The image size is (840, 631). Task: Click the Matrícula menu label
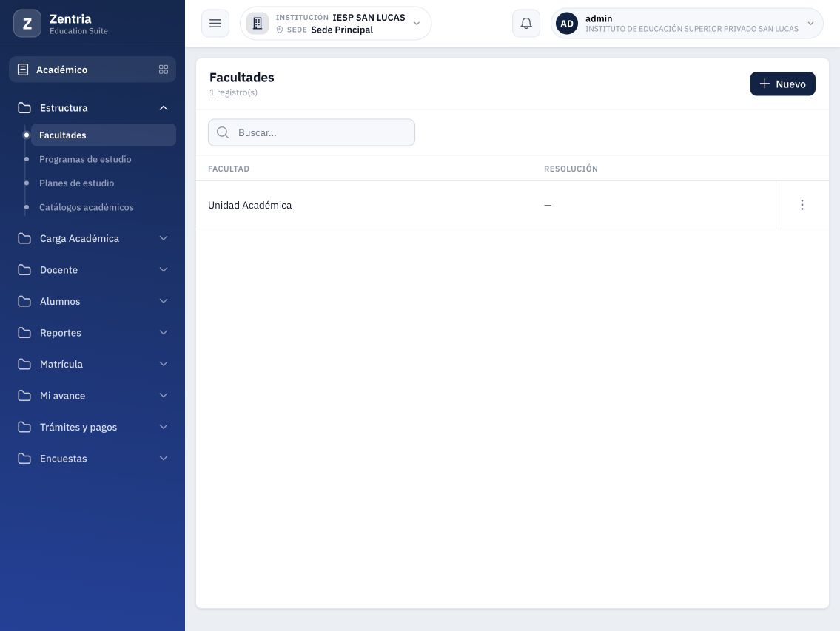[61, 364]
